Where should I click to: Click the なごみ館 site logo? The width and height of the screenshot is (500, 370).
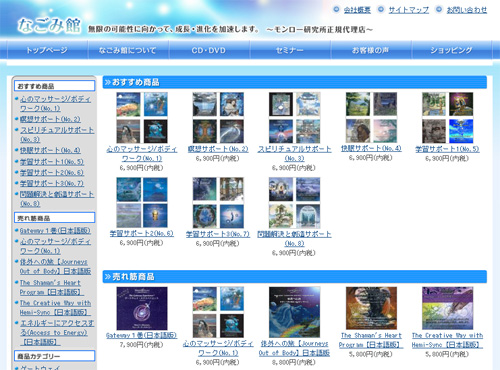click(x=49, y=25)
